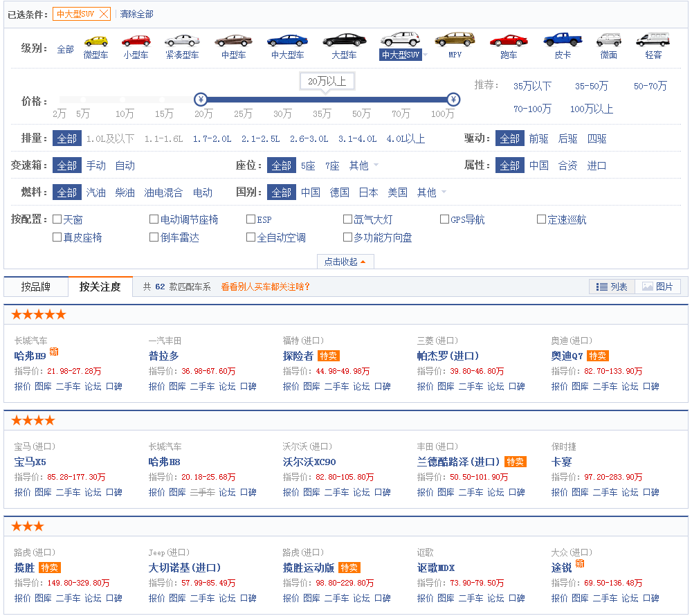Choose the red 小型车 car icon

[136, 41]
